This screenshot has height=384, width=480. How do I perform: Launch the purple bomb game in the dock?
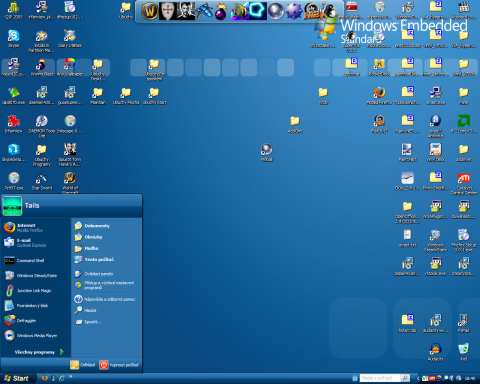[221, 12]
